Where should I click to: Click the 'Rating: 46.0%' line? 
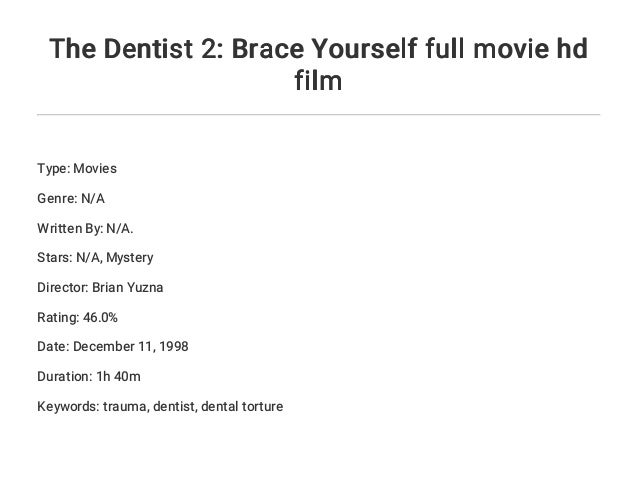click(77, 317)
